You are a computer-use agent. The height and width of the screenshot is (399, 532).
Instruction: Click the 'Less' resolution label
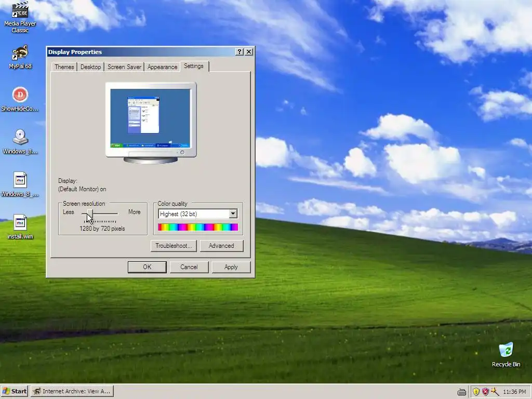tap(68, 212)
